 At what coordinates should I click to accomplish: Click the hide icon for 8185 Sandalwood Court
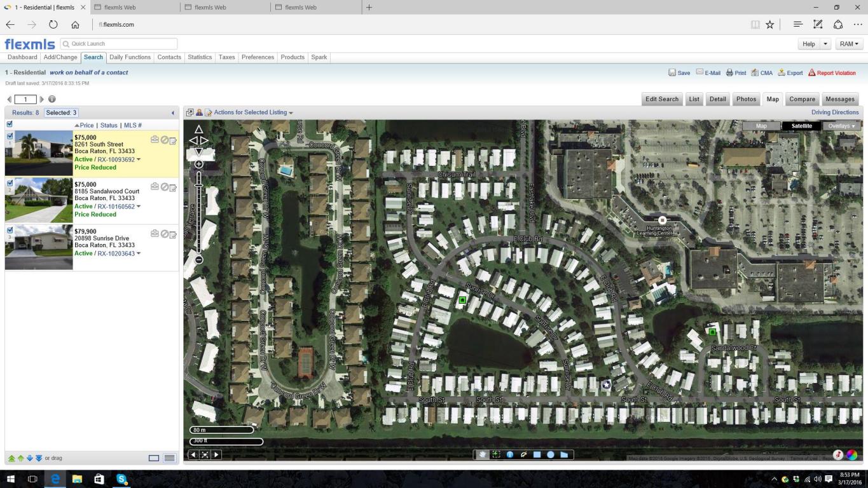[163, 187]
